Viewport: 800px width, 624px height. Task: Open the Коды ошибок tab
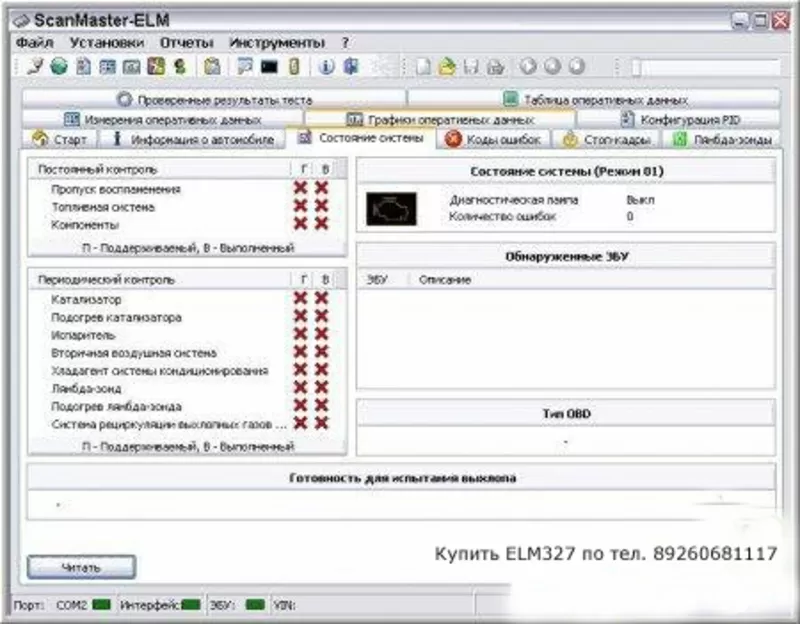[493, 139]
